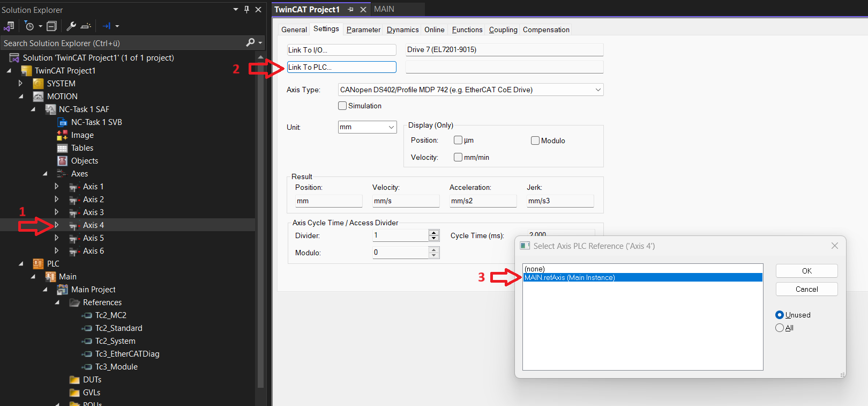Click the GVLs folder icon

tap(74, 393)
